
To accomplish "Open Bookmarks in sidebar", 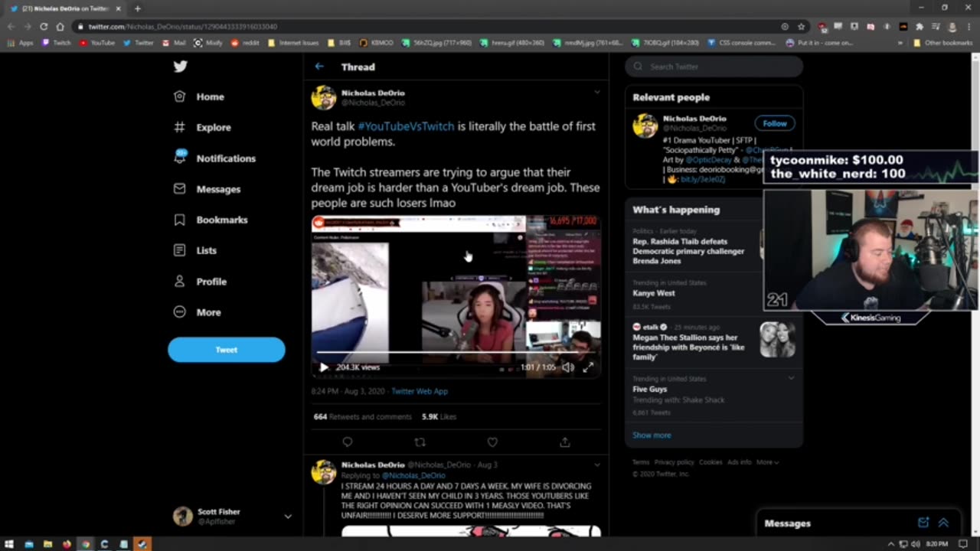I will [211, 220].
